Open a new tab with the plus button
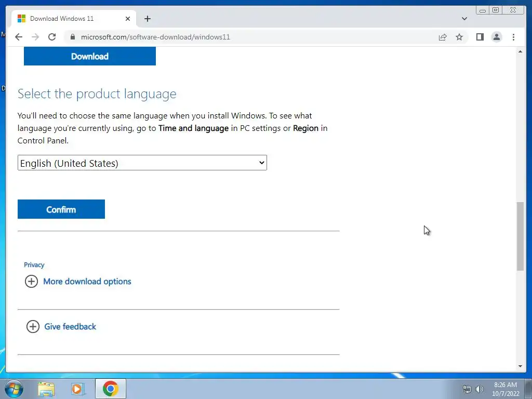532x399 pixels. point(147,19)
